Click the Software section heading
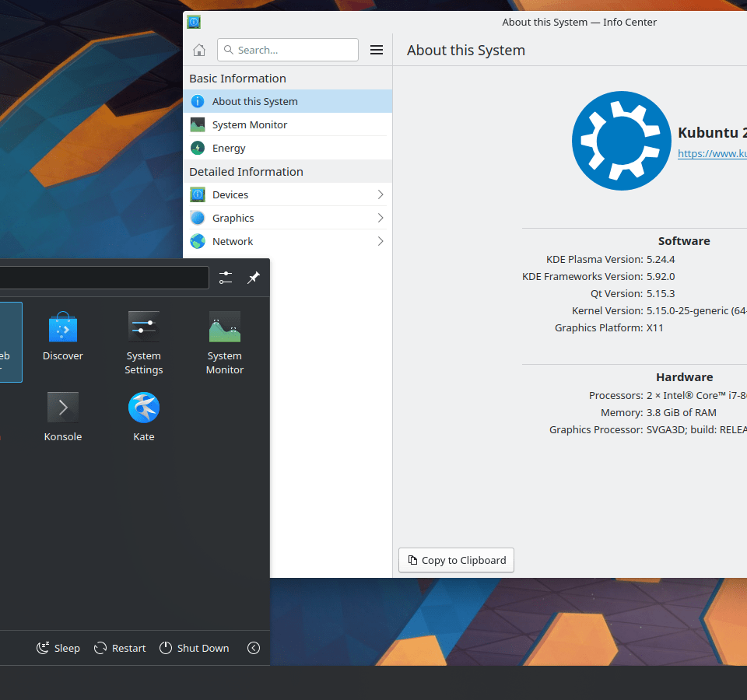Screen dimensions: 747x700 (x=684, y=241)
